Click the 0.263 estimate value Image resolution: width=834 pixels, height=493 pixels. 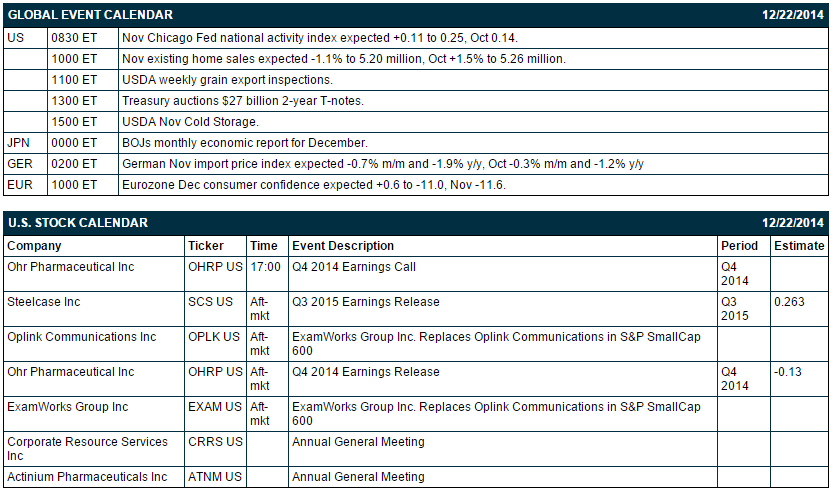789,302
